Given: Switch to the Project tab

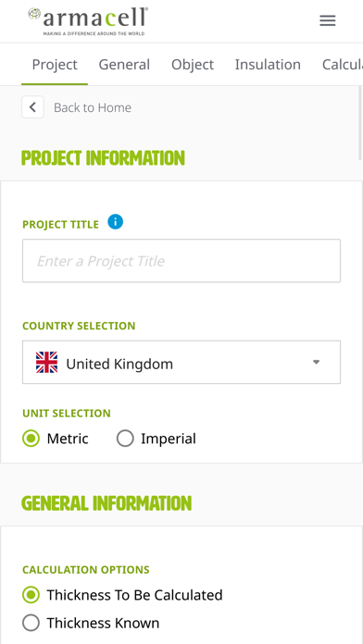Looking at the screenshot, I should (55, 65).
